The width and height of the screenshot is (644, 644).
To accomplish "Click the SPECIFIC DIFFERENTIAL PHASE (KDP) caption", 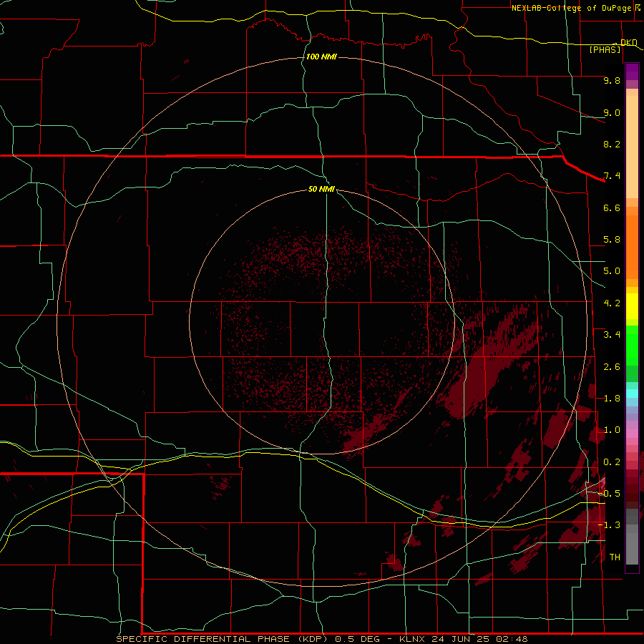I will [223, 639].
